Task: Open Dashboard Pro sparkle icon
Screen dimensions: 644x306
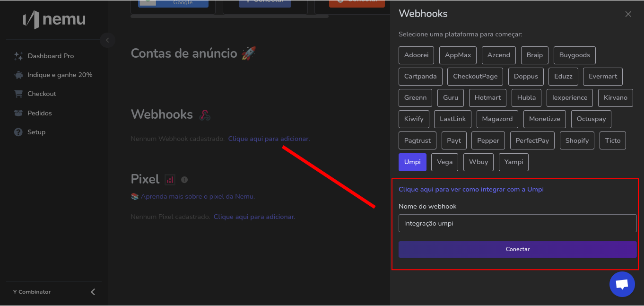Action: (18, 56)
